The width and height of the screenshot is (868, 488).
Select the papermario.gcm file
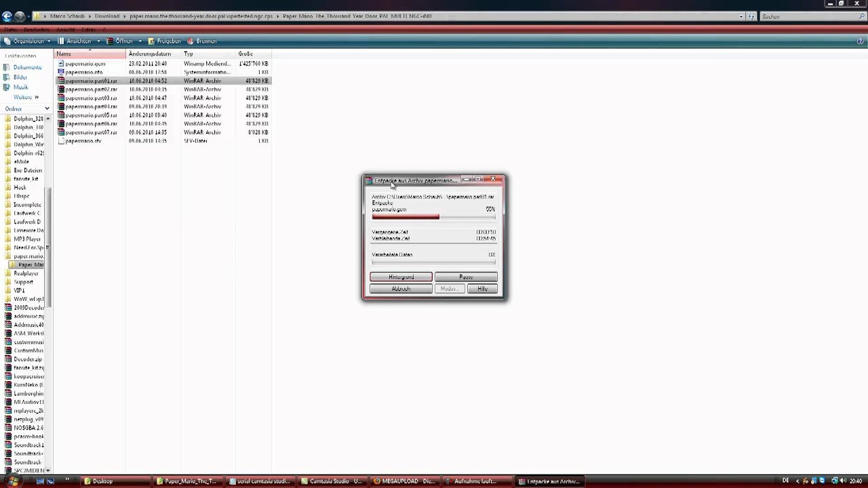pyautogui.click(x=85, y=64)
